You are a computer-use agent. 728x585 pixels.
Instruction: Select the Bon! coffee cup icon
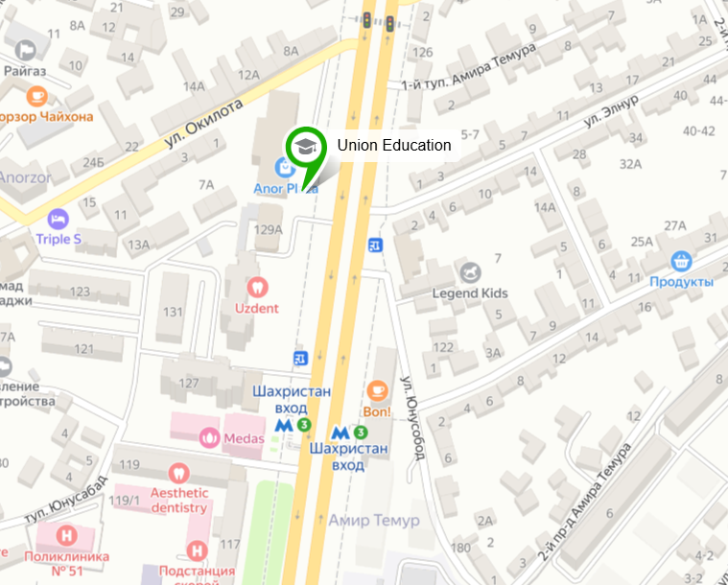(x=377, y=391)
